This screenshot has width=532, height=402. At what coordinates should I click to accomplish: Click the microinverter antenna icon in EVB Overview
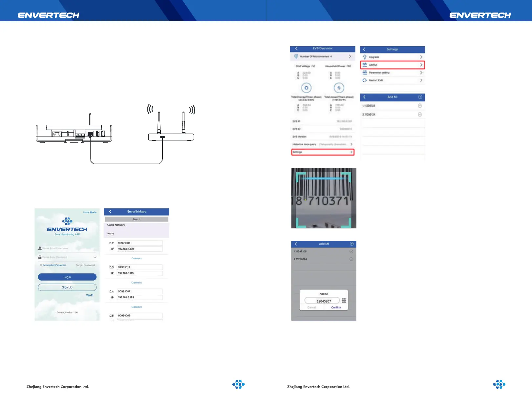click(296, 56)
